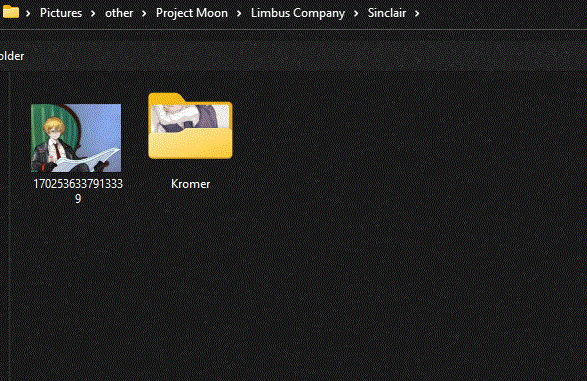Expand chevron after Project Moon
The image size is (587, 381).
tap(239, 13)
